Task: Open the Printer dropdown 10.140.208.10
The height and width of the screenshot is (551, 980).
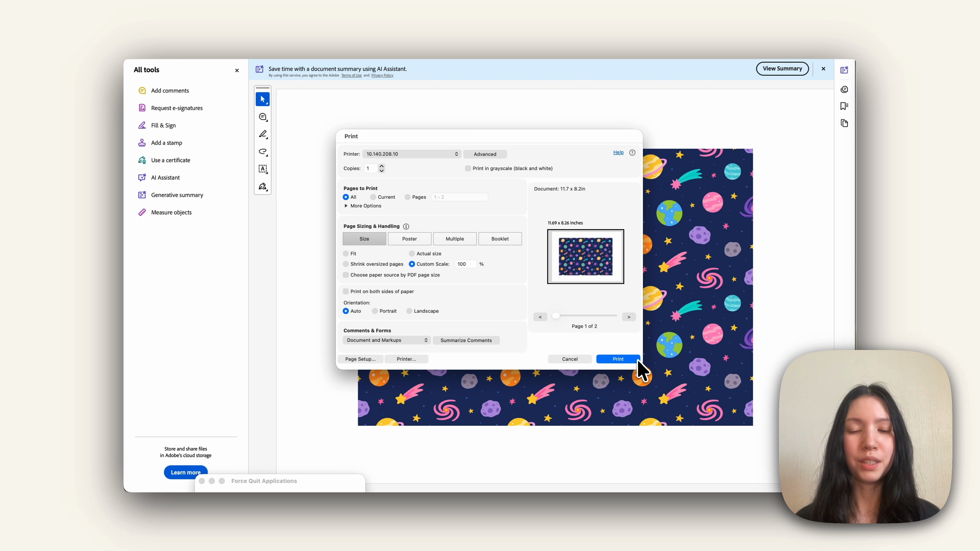Action: point(412,154)
